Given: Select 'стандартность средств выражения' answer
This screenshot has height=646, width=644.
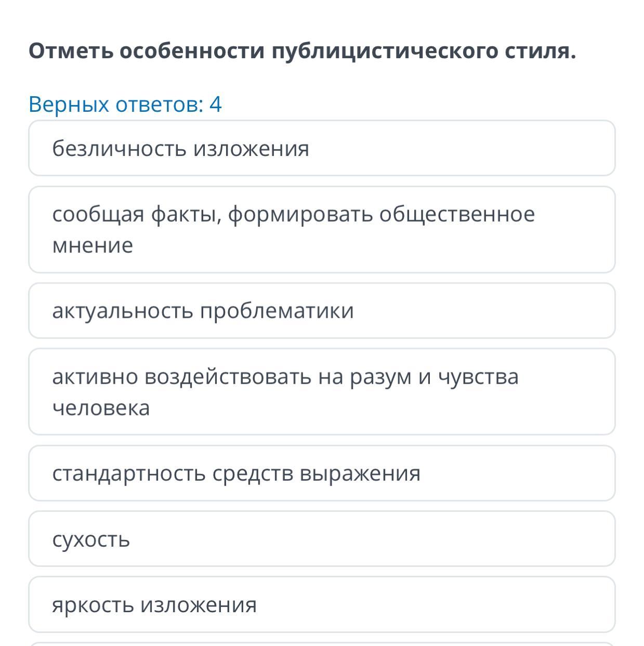Looking at the screenshot, I should tap(321, 473).
